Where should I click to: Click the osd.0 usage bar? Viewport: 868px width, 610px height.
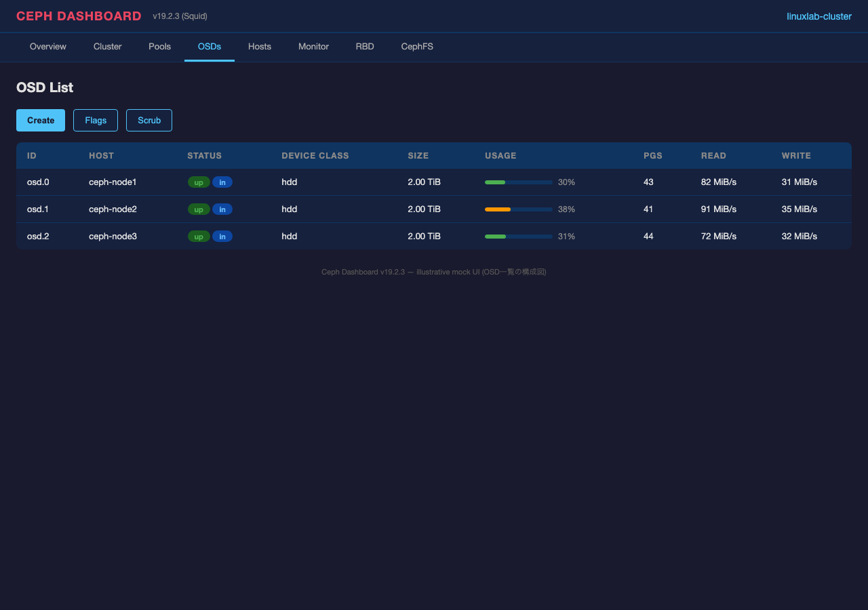point(519,182)
